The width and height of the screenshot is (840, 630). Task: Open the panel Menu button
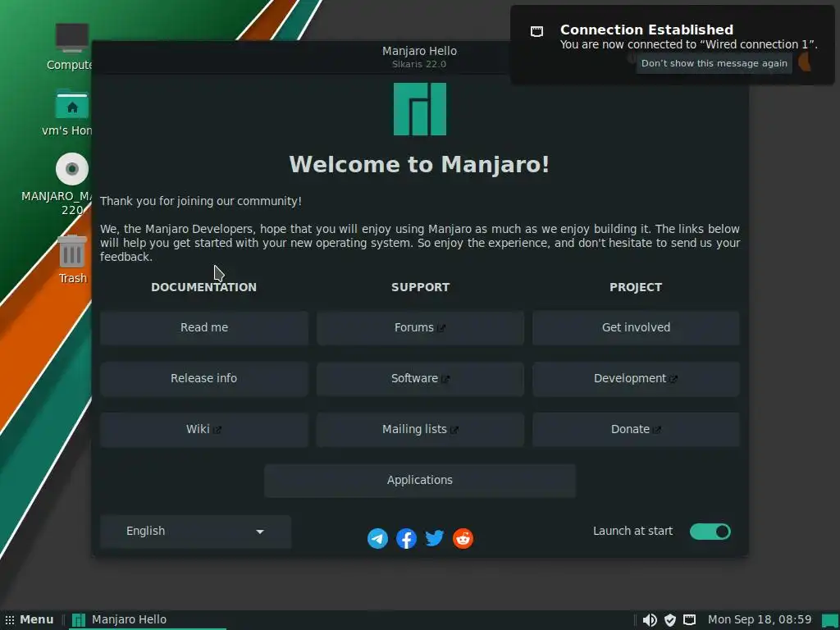[x=30, y=620]
